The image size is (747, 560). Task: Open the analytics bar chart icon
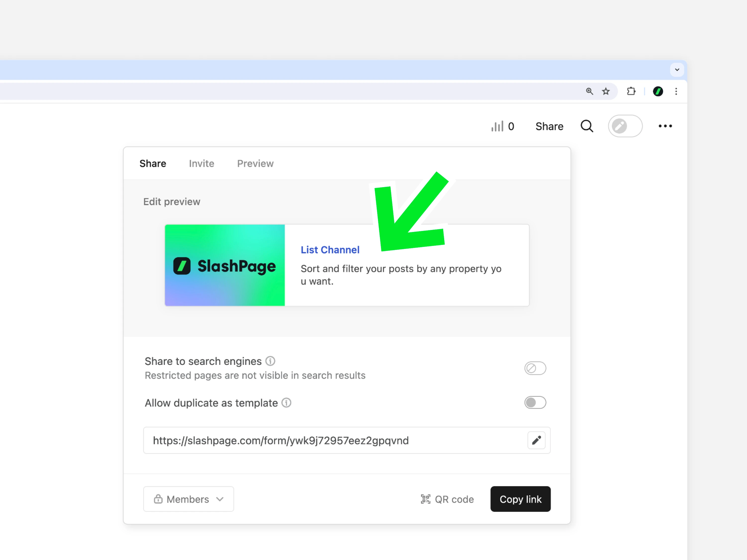click(497, 126)
